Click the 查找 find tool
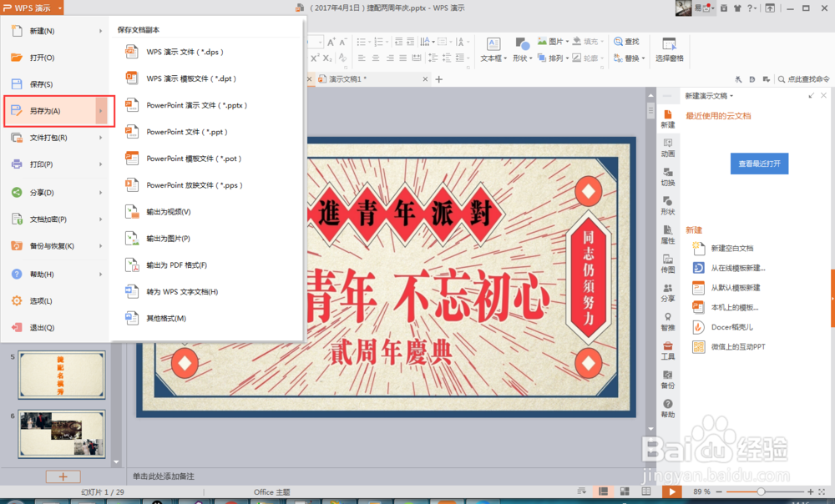The width and height of the screenshot is (835, 504). pyautogui.click(x=626, y=42)
